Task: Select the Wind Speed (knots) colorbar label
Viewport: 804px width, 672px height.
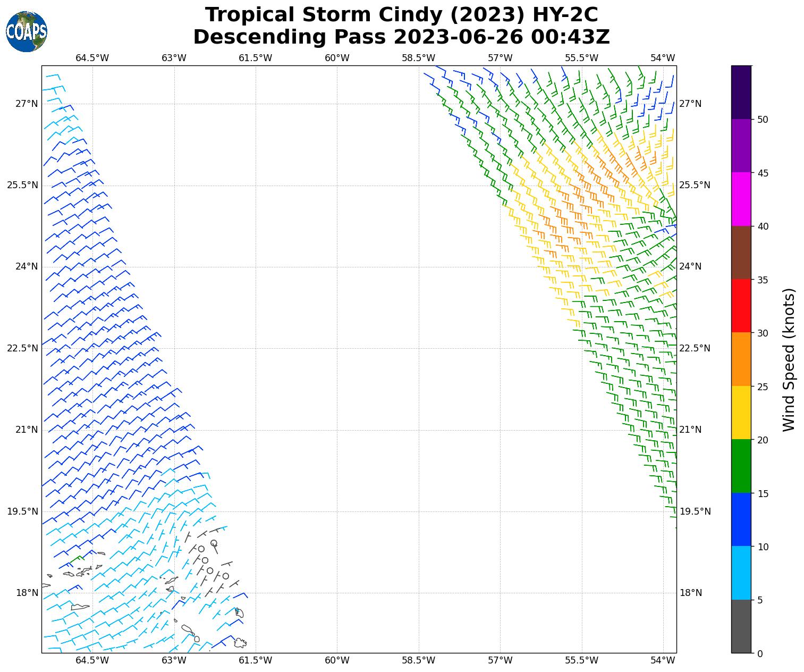Action: pyautogui.click(x=789, y=360)
